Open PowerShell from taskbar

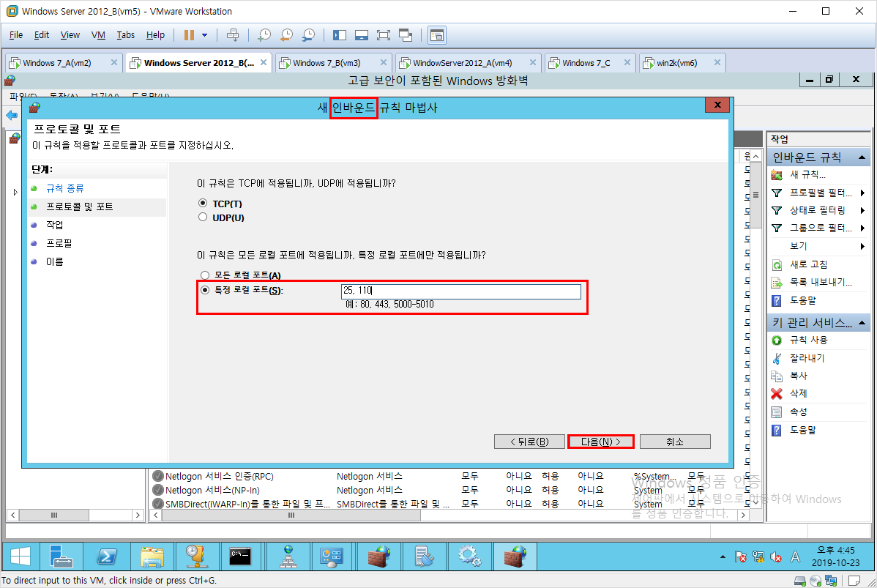click(107, 557)
